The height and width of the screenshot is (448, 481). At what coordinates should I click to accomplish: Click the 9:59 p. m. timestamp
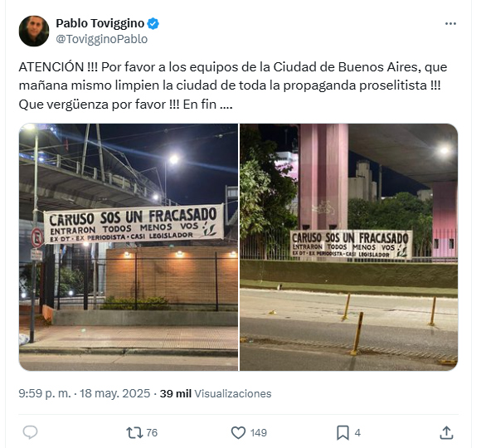(x=45, y=393)
